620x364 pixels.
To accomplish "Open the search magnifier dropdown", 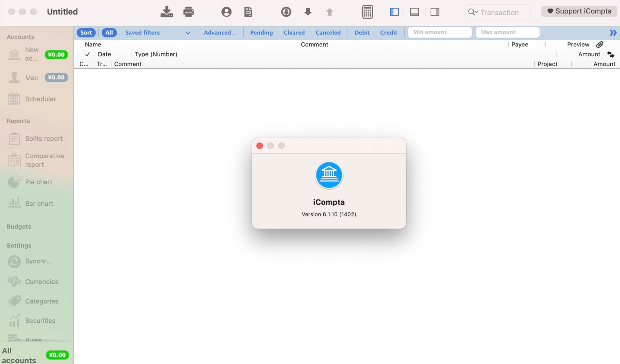I will point(473,12).
